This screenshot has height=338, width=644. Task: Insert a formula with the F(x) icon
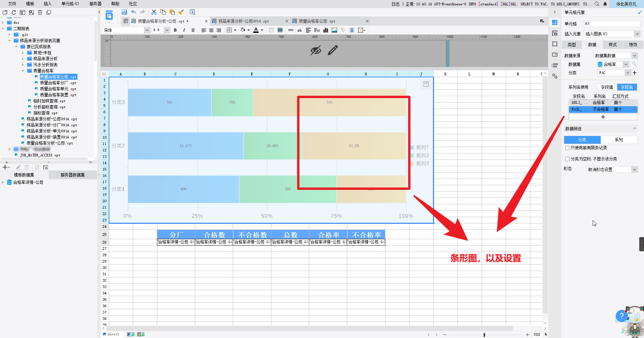[317, 30]
